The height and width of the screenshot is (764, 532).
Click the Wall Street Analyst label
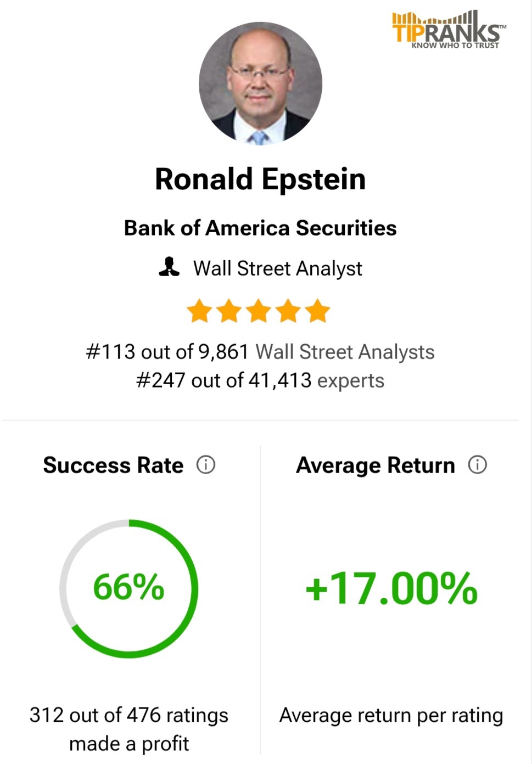[278, 268]
